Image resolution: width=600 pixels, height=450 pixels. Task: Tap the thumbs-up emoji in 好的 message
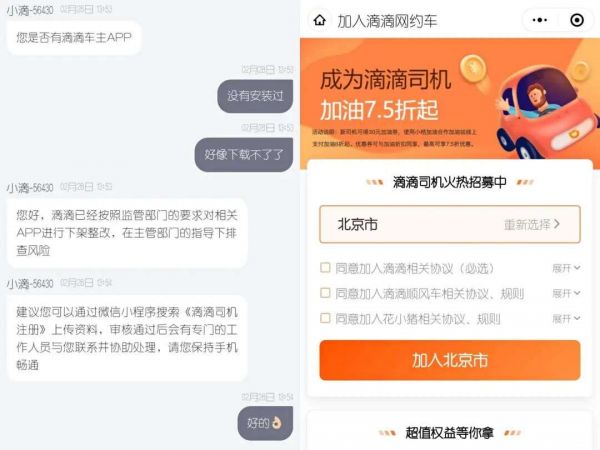[x=276, y=423]
